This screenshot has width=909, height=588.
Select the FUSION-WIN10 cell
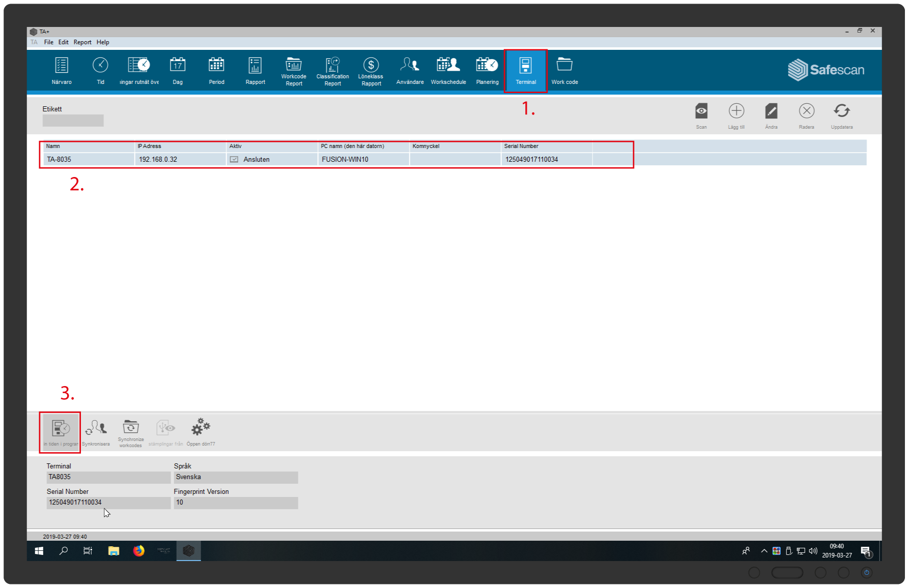coord(364,159)
